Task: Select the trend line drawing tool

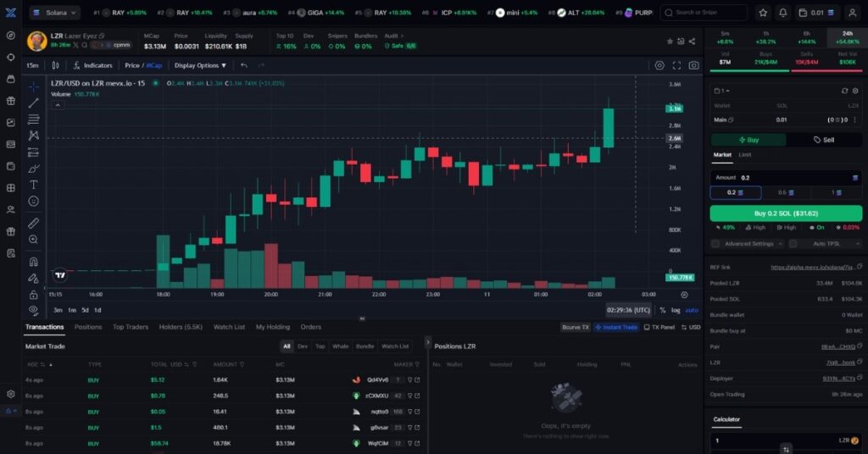Action: coord(34,102)
